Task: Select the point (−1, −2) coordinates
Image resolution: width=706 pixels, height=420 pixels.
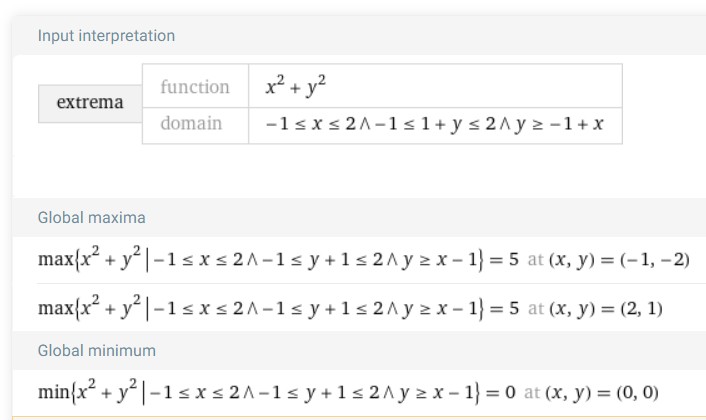Action: [x=655, y=259]
